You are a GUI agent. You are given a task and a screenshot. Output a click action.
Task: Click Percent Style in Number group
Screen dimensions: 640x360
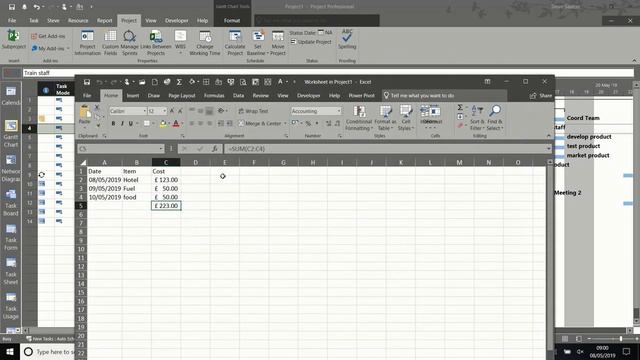coord(308,123)
